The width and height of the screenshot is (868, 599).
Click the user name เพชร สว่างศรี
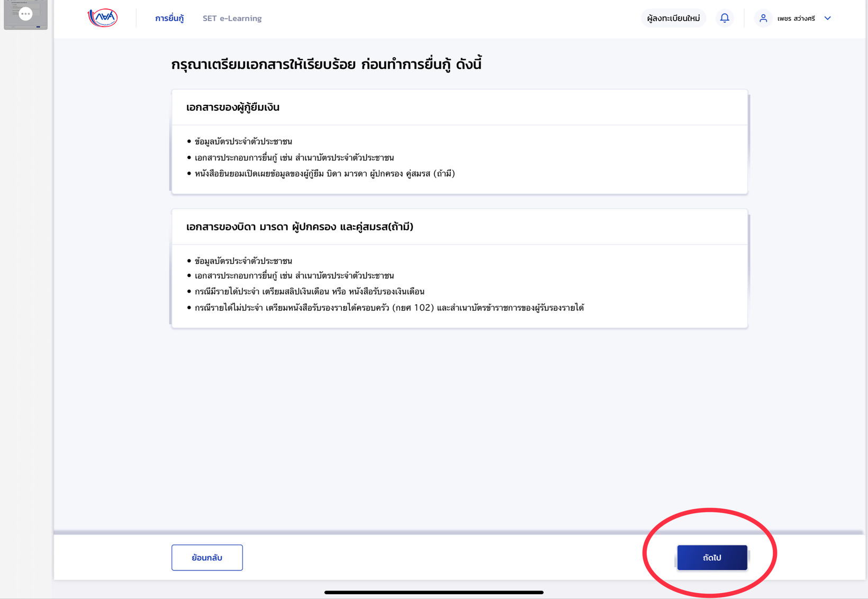pyautogui.click(x=796, y=19)
